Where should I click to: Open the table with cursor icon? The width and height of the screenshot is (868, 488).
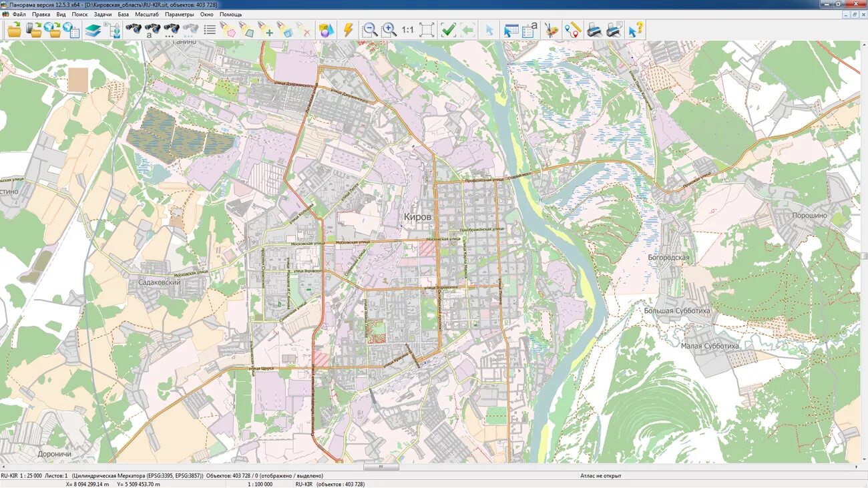[x=511, y=29]
